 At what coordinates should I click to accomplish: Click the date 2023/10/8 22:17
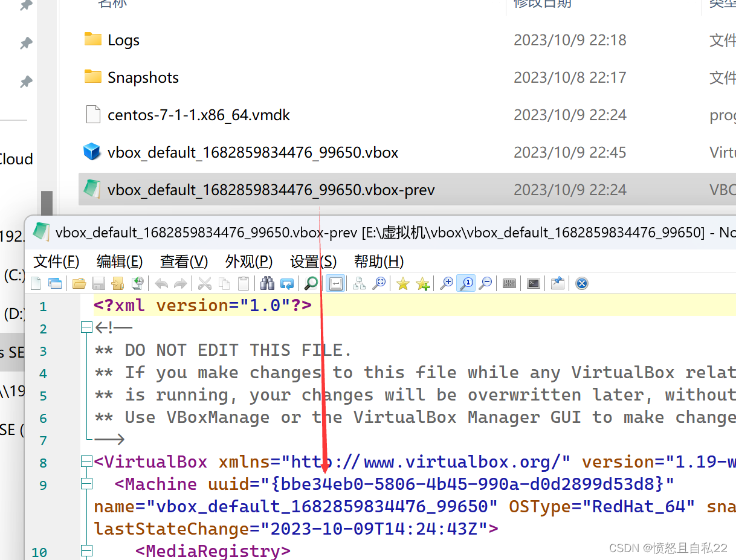click(x=570, y=78)
